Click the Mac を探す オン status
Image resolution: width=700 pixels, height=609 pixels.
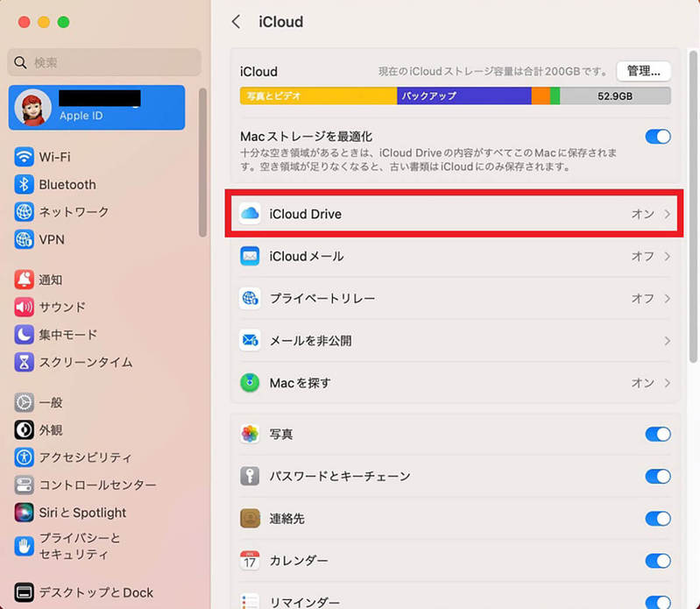point(642,383)
